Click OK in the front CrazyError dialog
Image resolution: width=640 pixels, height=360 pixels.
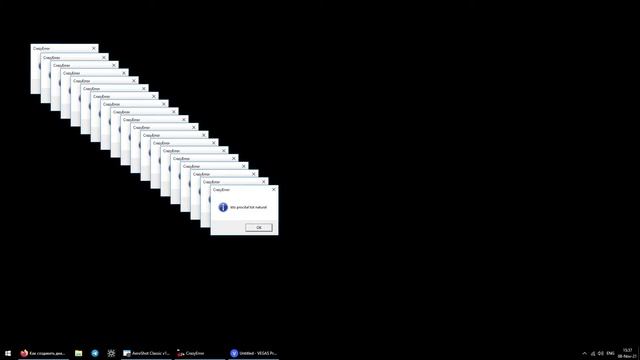point(259,227)
